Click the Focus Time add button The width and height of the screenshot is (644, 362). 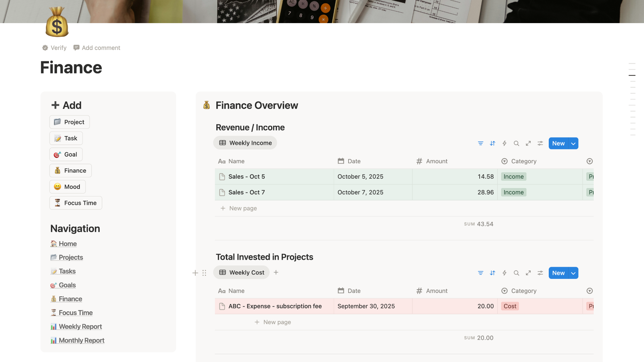tap(76, 203)
